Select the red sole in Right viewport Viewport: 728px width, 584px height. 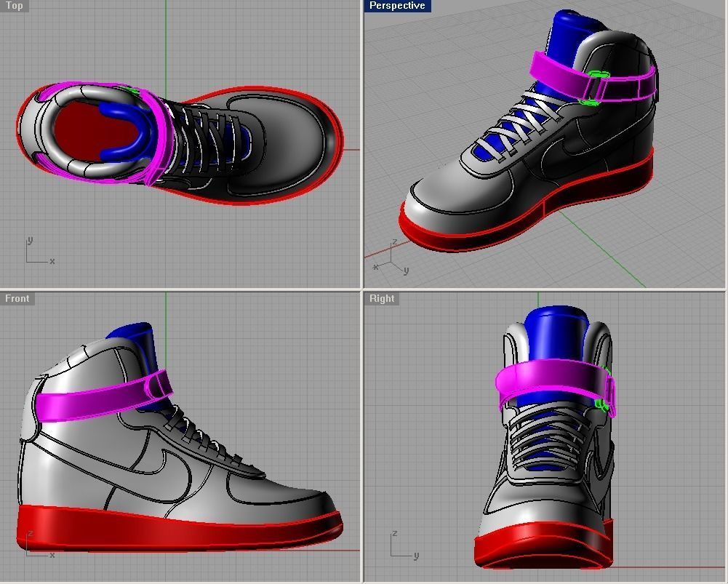(x=543, y=545)
